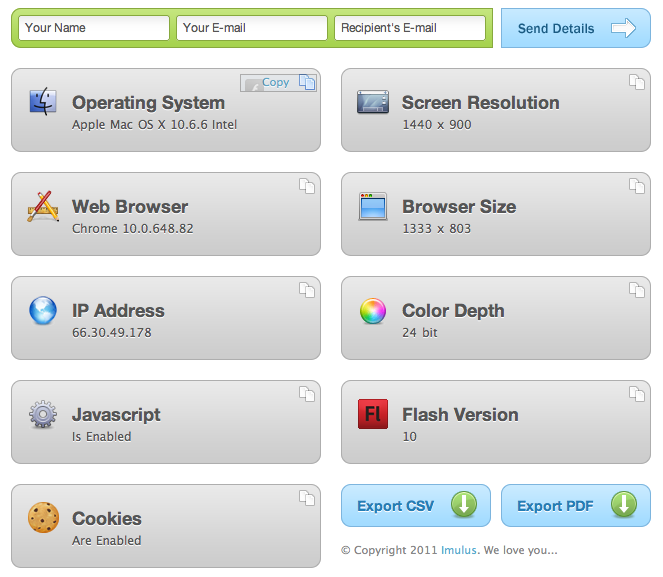Click the IP Address heading
The image size is (663, 577).
click(118, 311)
